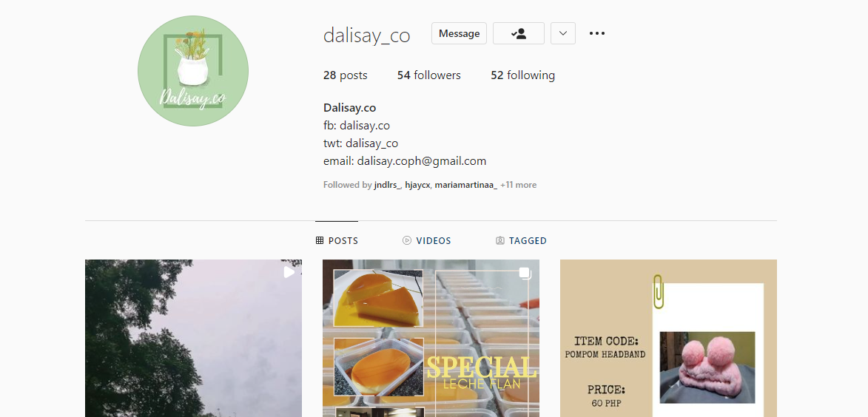Open the Special Leche Flan post
Screen dimensions: 868x417
coord(431,338)
